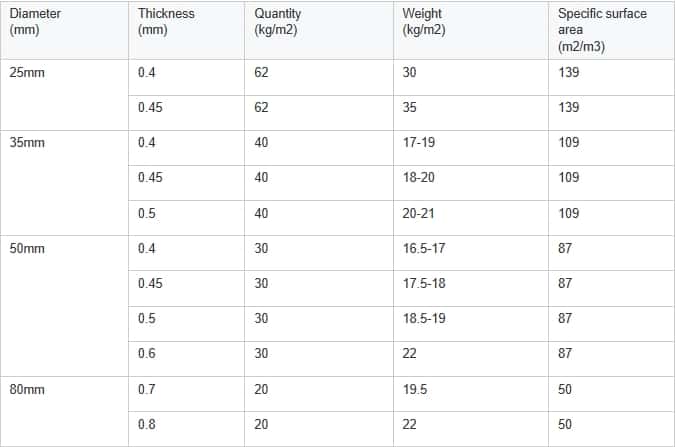Select the 50mm diameter cell

pyautogui.click(x=64, y=306)
